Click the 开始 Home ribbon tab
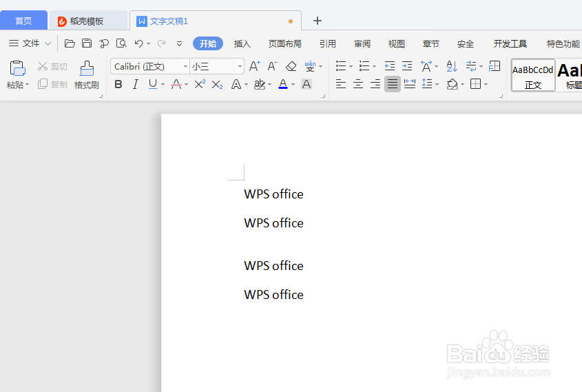This screenshot has width=582, height=392. point(208,44)
